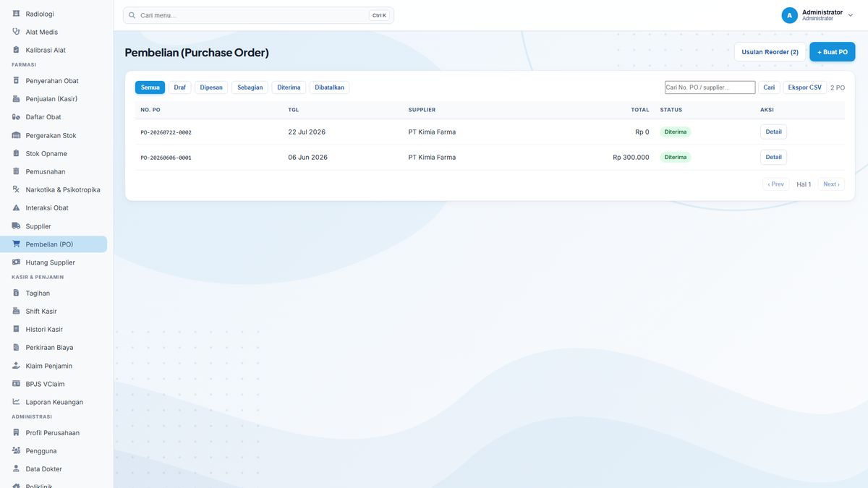The width and height of the screenshot is (868, 488).
Task: Click the Pergerakan Stok warehouse icon
Action: tap(16, 135)
